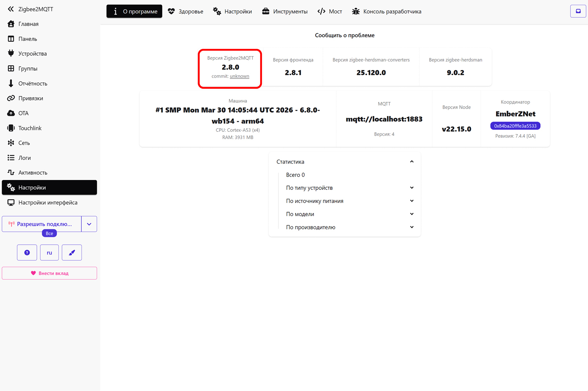Open the theme paintbrush button
The height and width of the screenshot is (391, 588).
pos(72,253)
